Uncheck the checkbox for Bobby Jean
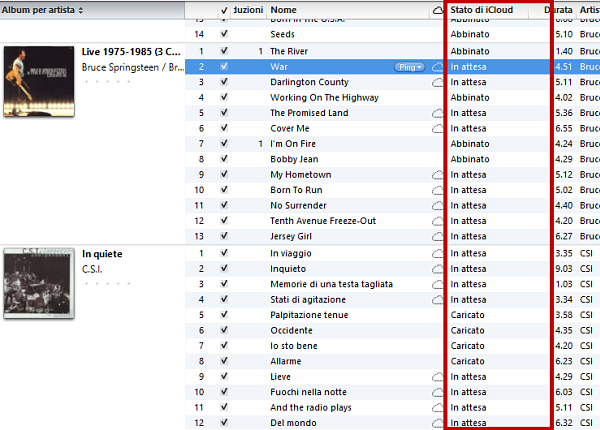This screenshot has height=430, width=600. click(224, 159)
